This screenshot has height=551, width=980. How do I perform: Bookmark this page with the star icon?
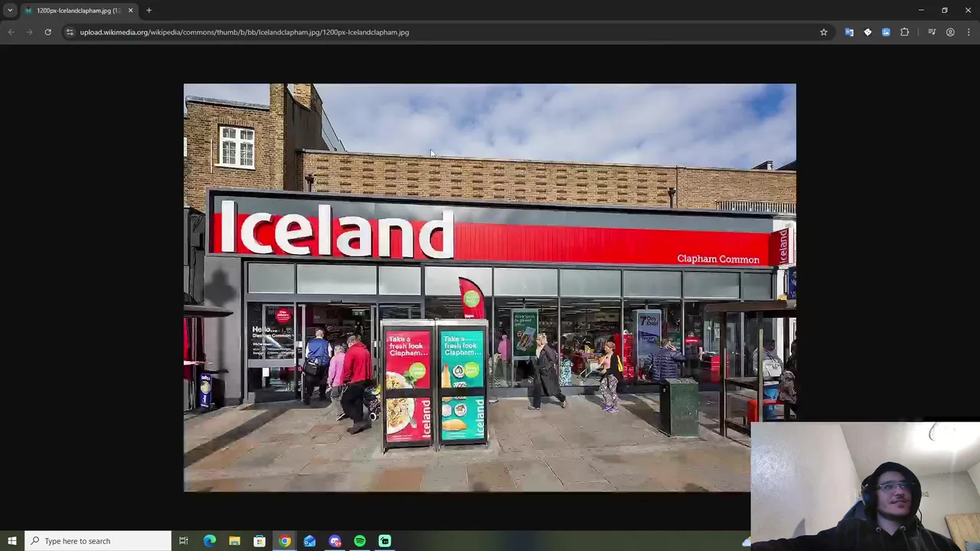(824, 32)
